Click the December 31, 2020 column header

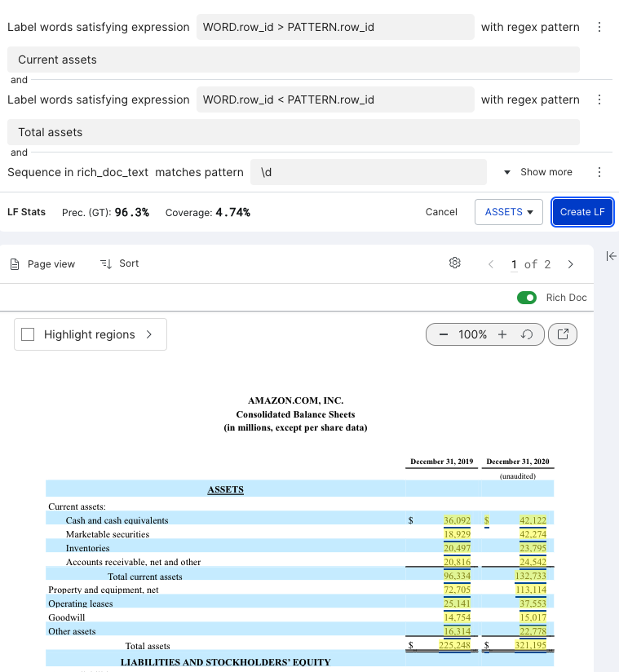pos(518,462)
